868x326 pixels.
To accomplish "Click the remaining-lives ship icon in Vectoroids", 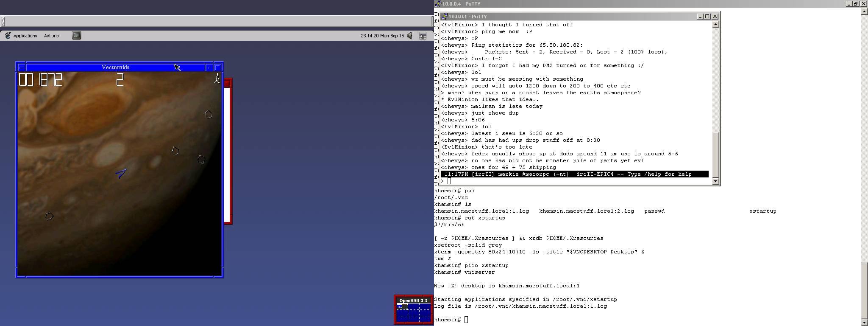I will (x=217, y=79).
